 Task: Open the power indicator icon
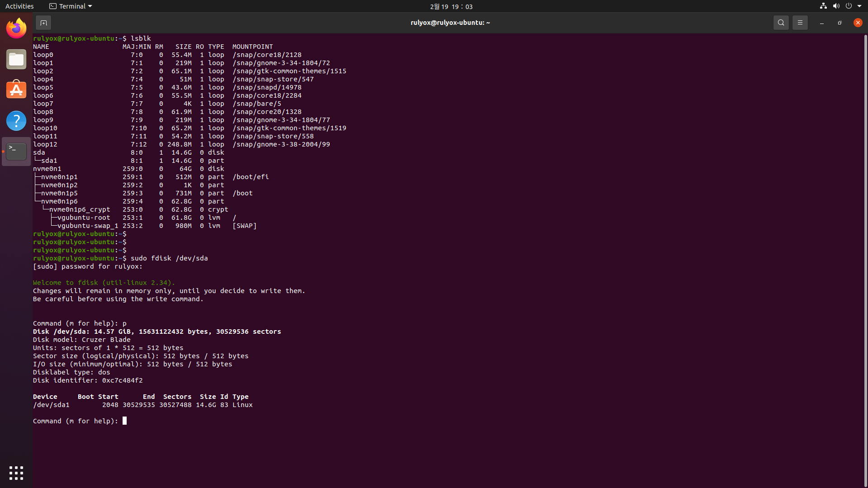pos(849,6)
